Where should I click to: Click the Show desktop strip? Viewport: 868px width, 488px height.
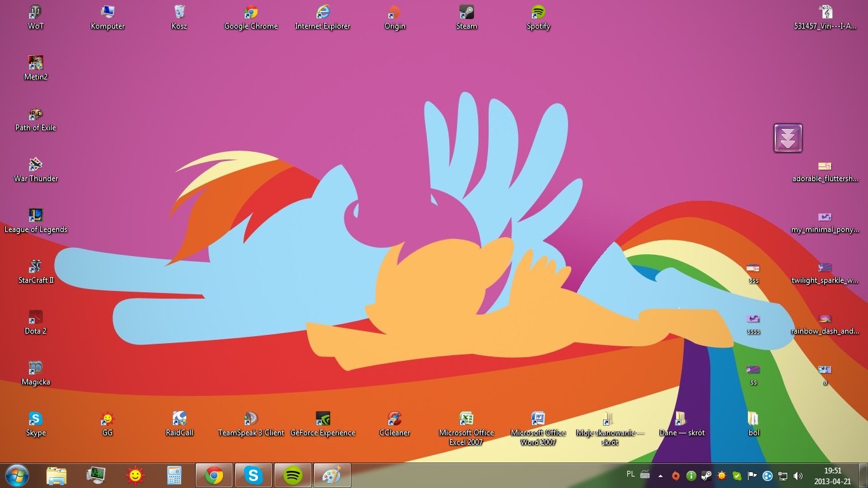[x=864, y=475]
